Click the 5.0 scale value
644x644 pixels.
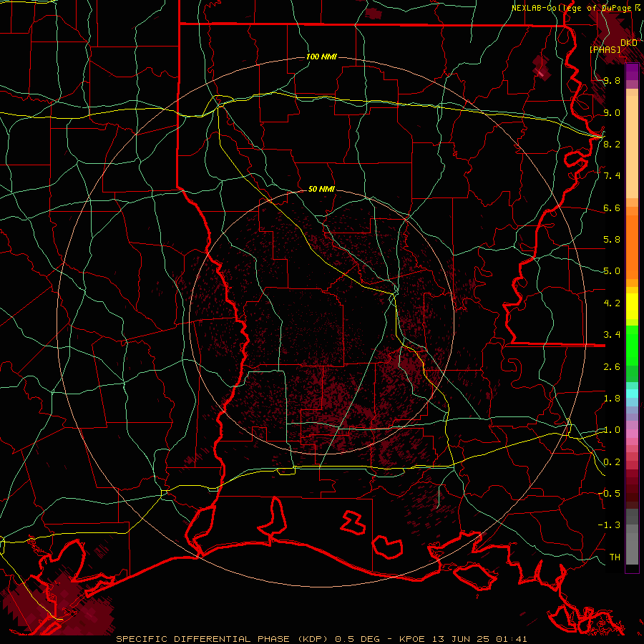coord(612,271)
